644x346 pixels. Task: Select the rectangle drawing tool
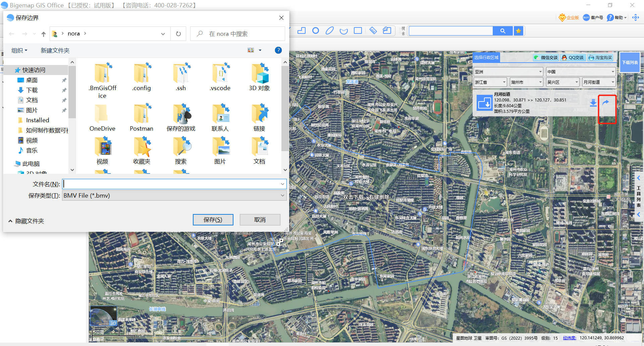tap(358, 31)
